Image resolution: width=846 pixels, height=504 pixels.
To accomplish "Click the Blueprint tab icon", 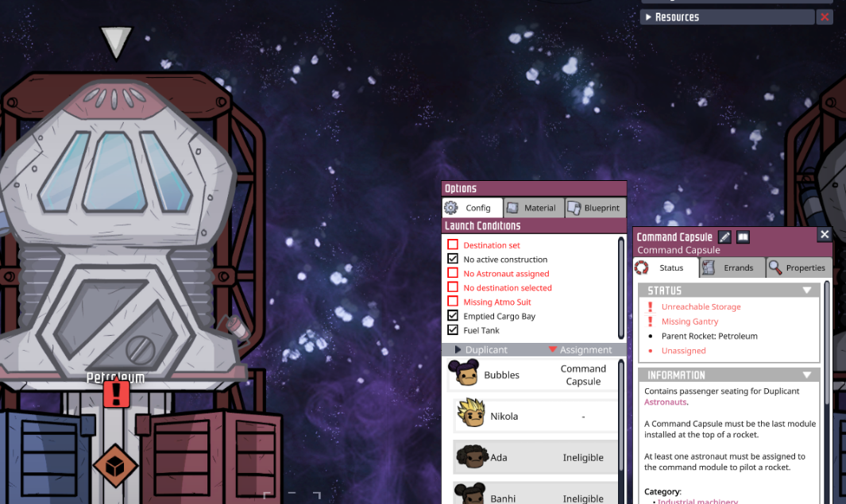I will coord(574,208).
